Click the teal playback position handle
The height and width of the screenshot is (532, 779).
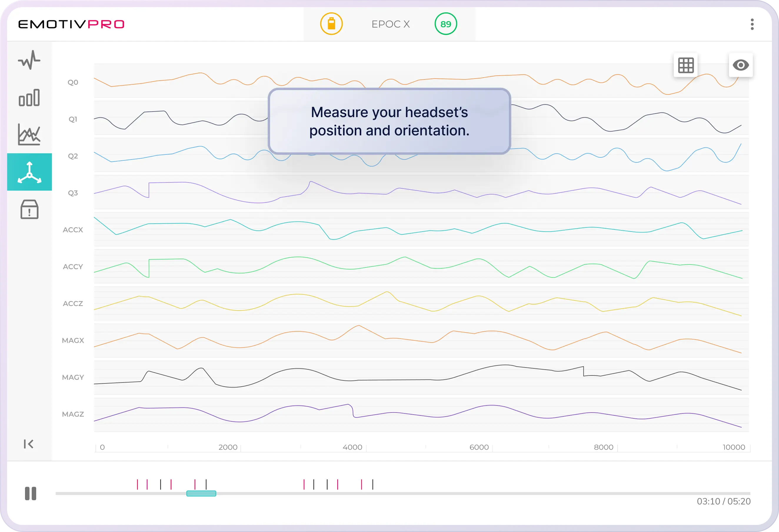point(201,493)
